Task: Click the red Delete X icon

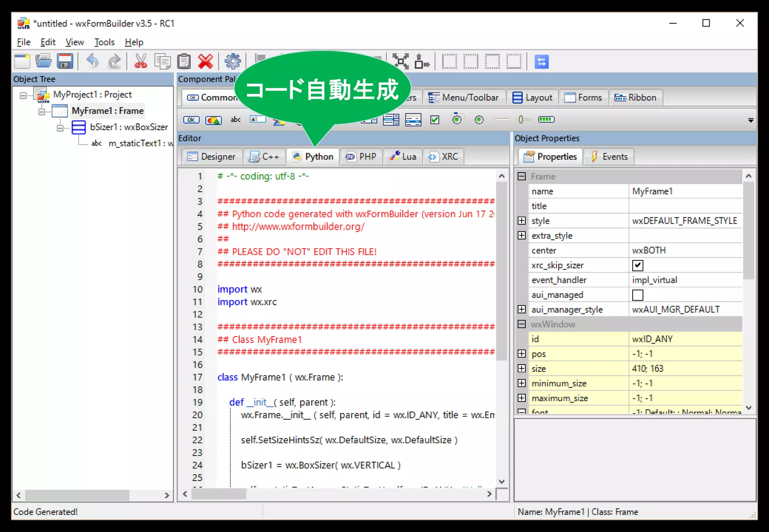Action: (205, 62)
